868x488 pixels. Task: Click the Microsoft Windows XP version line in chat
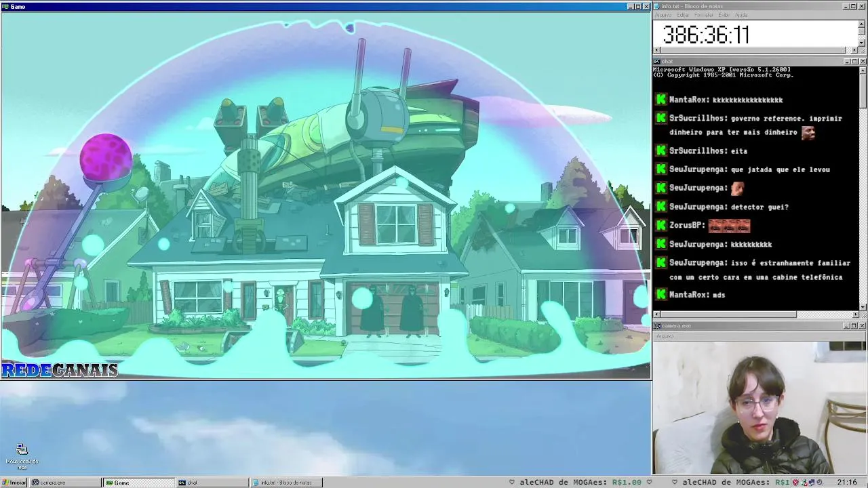[722, 69]
